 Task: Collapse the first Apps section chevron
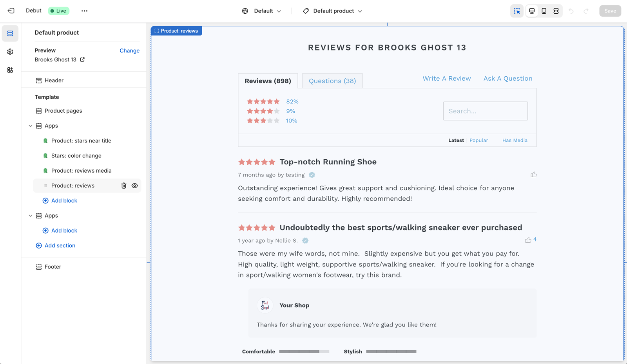point(31,126)
